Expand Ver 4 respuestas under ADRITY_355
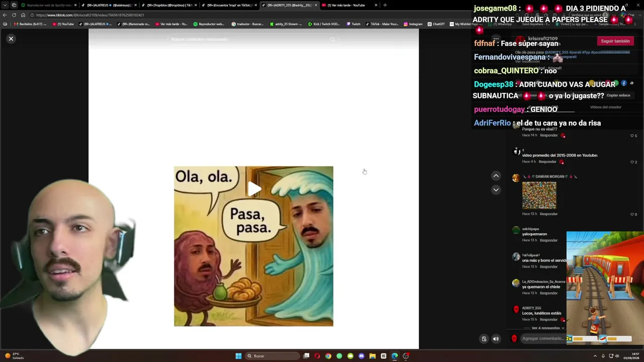The image size is (644, 362). [x=547, y=328]
